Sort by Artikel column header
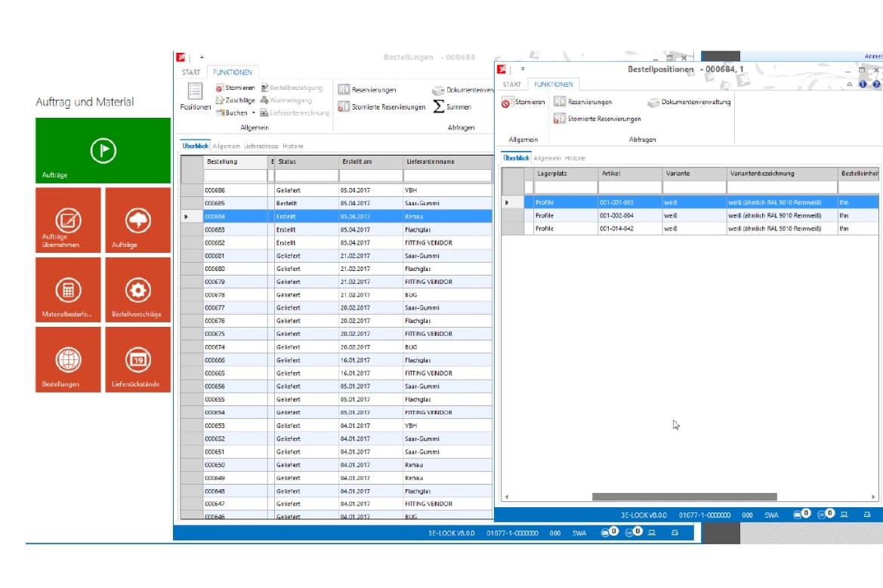 pyautogui.click(x=630, y=174)
